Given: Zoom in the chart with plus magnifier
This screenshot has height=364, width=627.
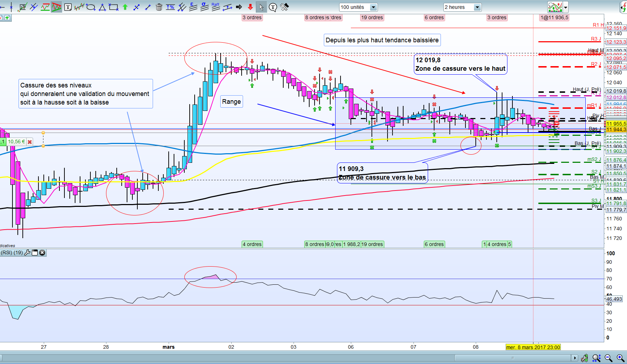Looking at the screenshot, I should tap(621, 358).
